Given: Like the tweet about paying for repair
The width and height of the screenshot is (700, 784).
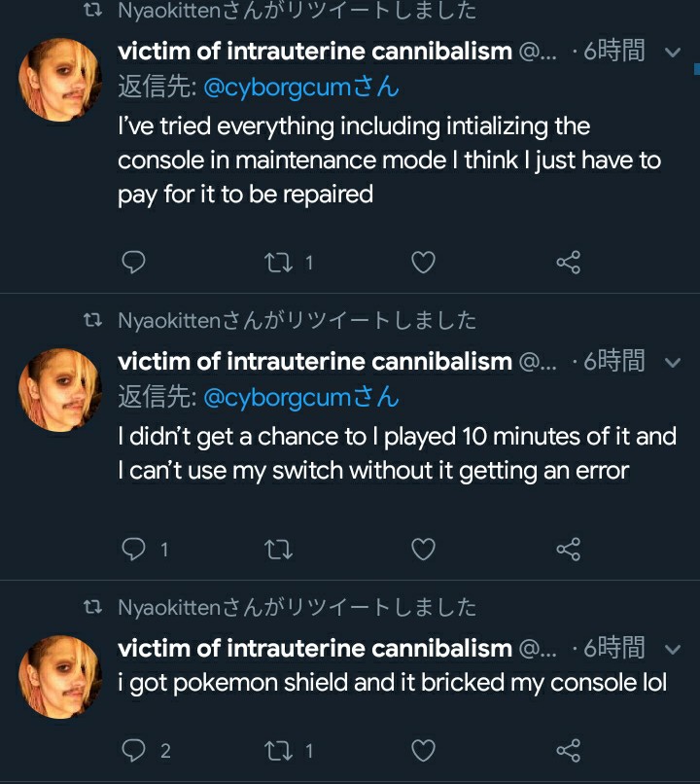Looking at the screenshot, I should (x=423, y=262).
